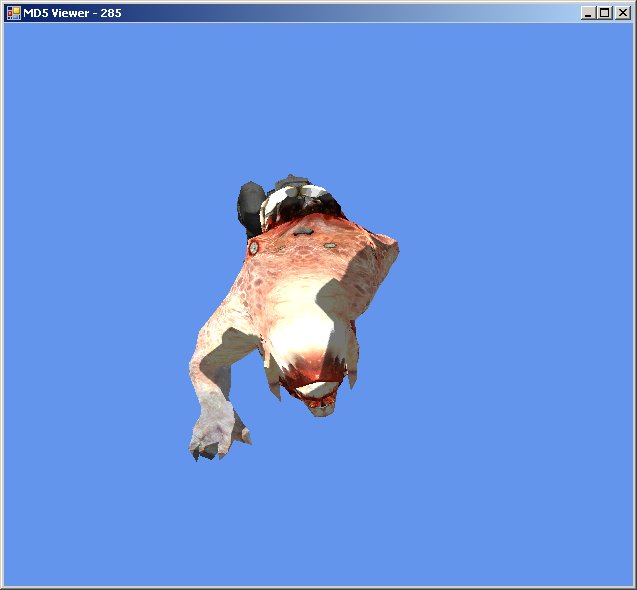Click the 'MD5 Viewer - 285' title text
637x590 pixels.
(72, 13)
